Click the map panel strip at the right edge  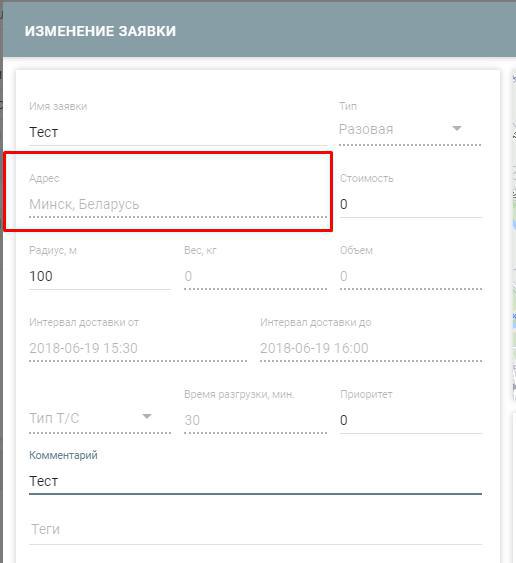tap(514, 237)
